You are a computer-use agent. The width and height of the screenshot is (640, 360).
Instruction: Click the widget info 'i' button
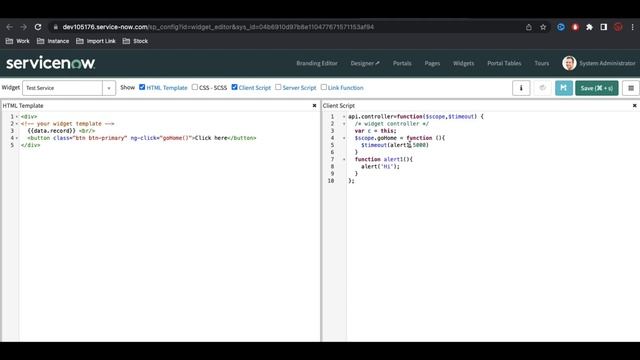point(521,88)
